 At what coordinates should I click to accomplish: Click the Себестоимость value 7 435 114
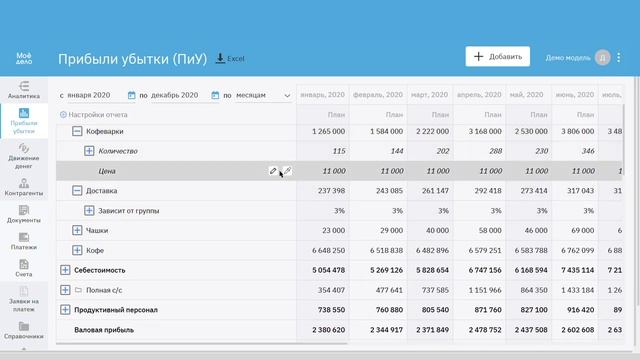click(x=577, y=270)
